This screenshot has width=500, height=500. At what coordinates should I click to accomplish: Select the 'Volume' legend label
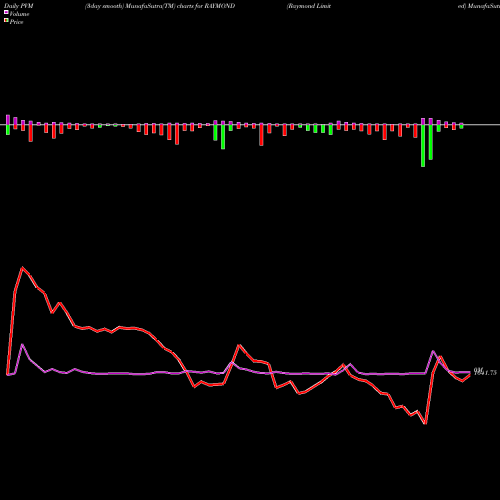(x=19, y=14)
